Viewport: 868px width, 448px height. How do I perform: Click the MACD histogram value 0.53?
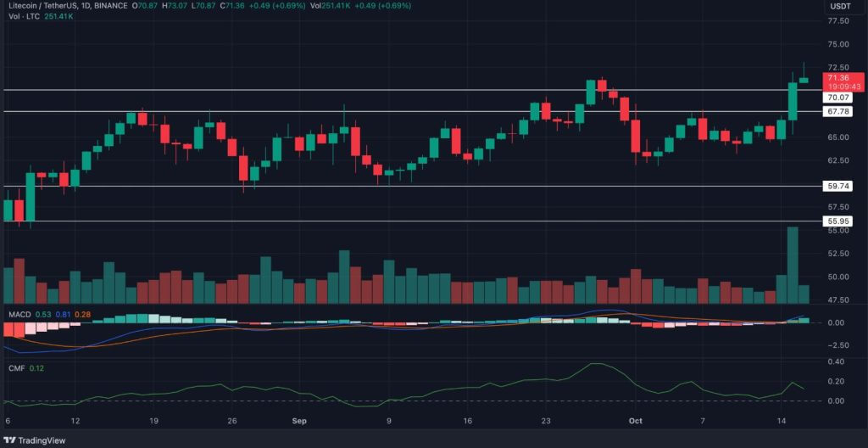click(42, 315)
